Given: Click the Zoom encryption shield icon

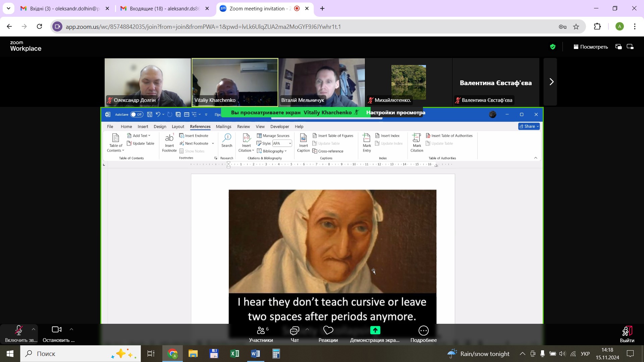Looking at the screenshot, I should click(x=553, y=47).
